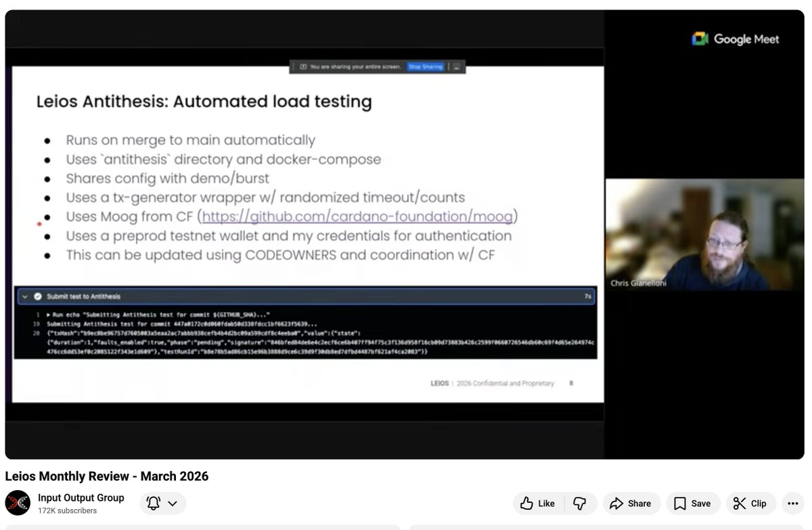Click the cardano-foundation/moog GitHub link
Screen dimensions: 812x530
(359, 217)
